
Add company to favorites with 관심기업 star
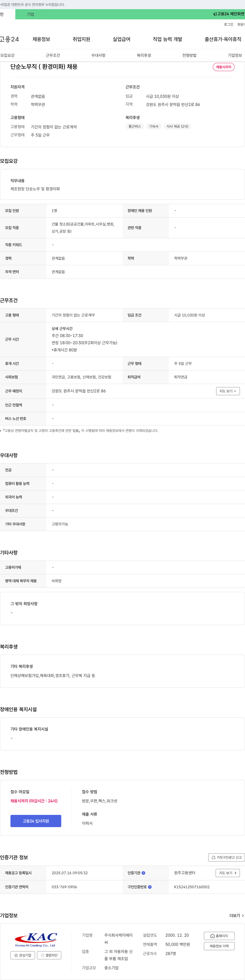[x=22, y=955]
